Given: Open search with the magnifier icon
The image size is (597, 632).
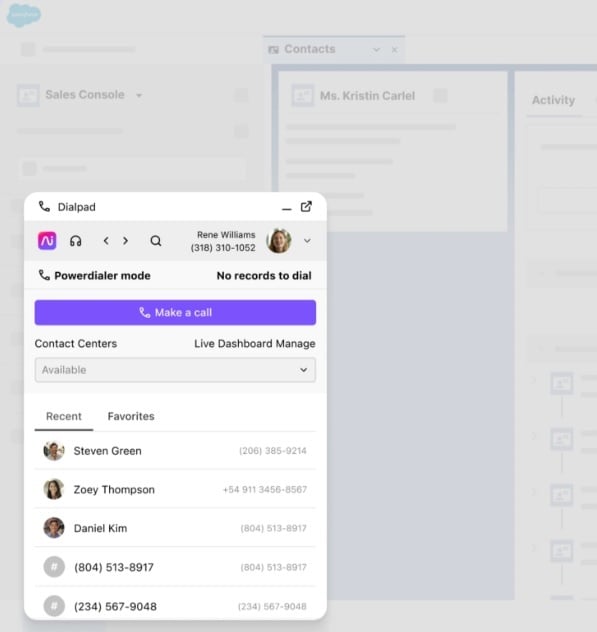Looking at the screenshot, I should tap(156, 241).
